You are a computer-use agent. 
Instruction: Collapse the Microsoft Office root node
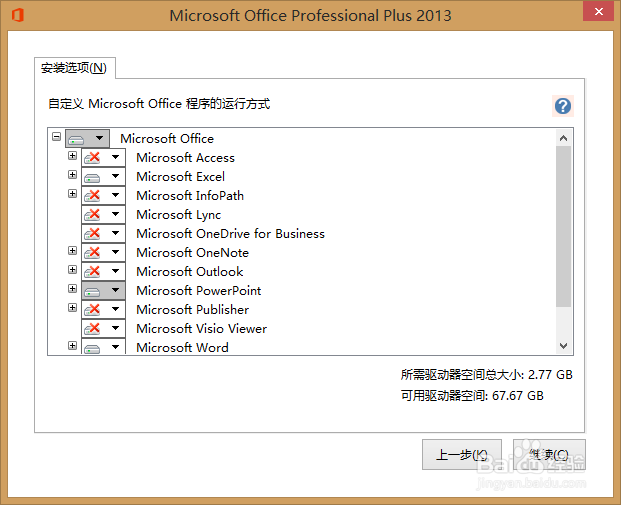tap(56, 137)
